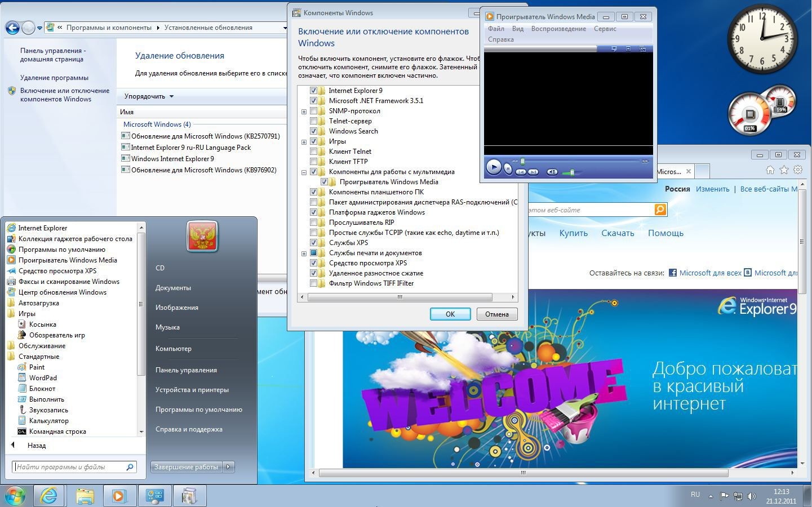The height and width of the screenshot is (507, 812).
Task: Mute sound in Windows Media Player
Action: click(552, 172)
